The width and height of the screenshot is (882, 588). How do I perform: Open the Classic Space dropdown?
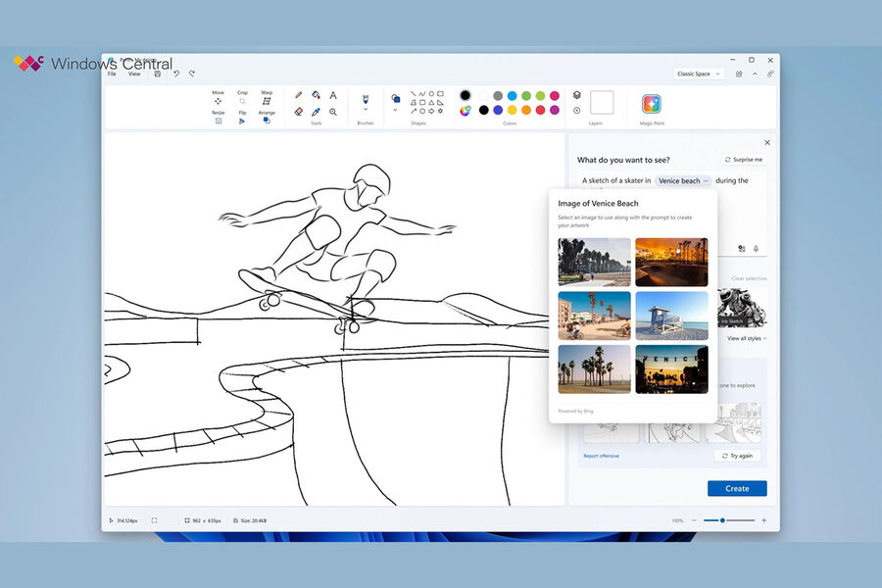click(699, 73)
